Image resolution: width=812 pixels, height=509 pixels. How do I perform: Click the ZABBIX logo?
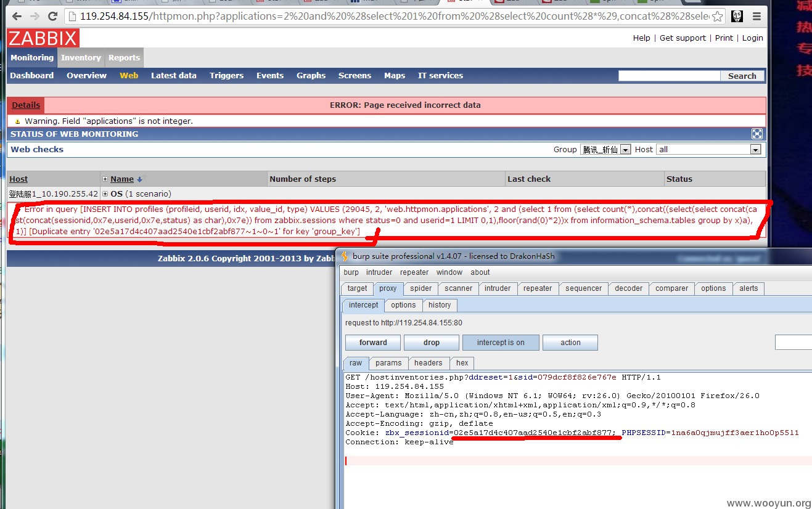pos(43,38)
